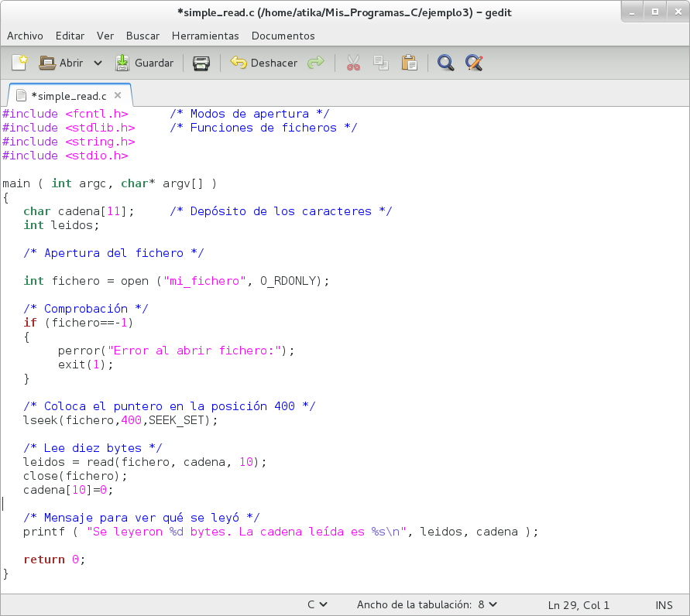This screenshot has width=690, height=616.
Task: Click the Deshacer undo arrow
Action: [239, 63]
